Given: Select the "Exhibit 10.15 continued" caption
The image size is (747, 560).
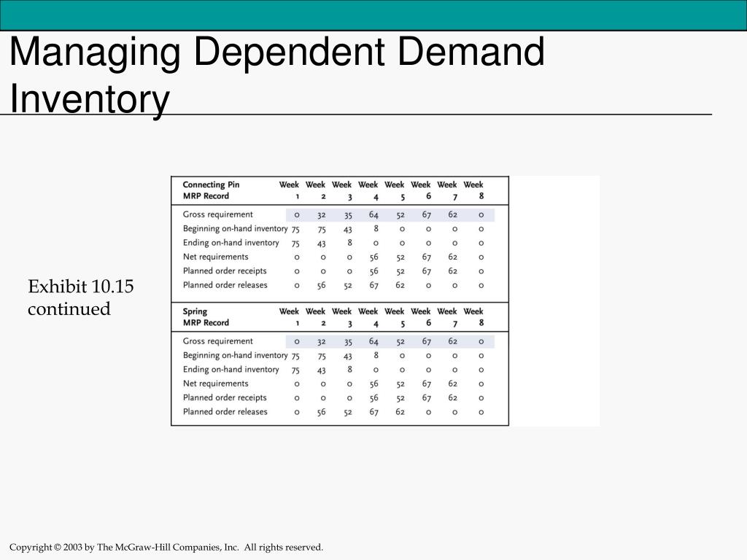Looking at the screenshot, I should click(80, 297).
